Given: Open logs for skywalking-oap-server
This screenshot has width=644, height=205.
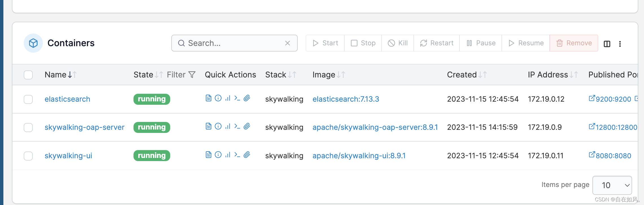Looking at the screenshot, I should [x=209, y=126].
